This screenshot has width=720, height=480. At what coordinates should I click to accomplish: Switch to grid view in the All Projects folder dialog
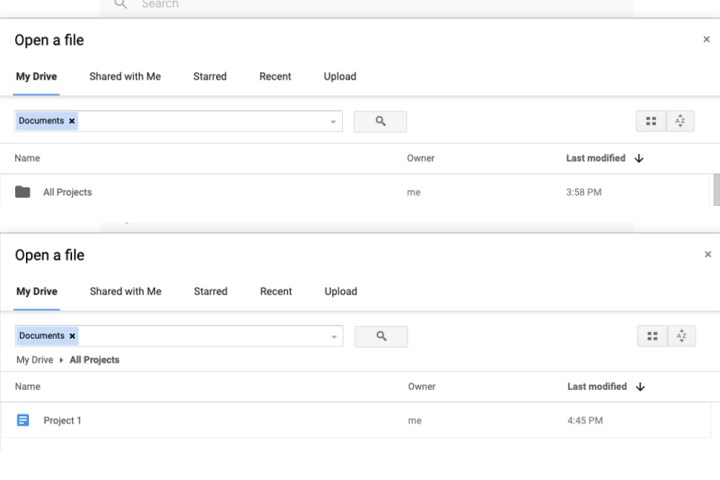tap(651, 121)
